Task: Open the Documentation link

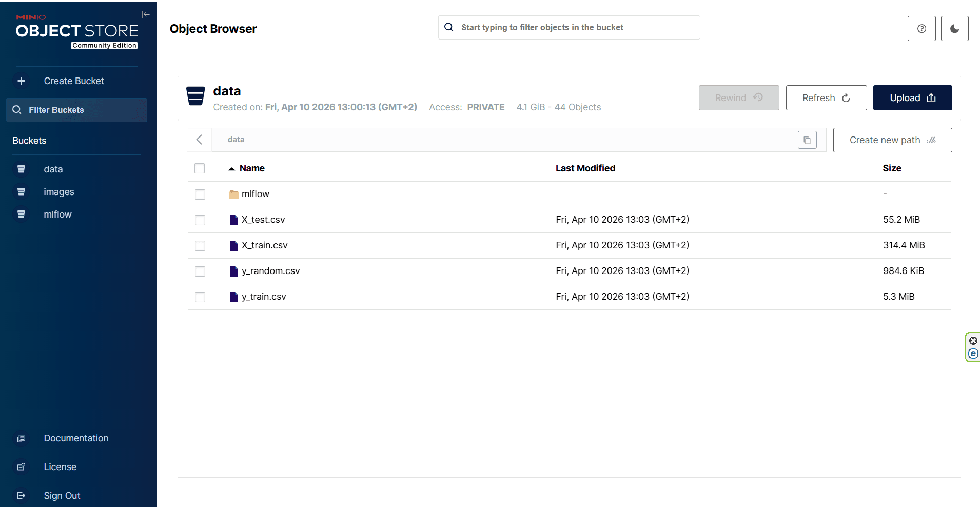Action: click(x=76, y=438)
